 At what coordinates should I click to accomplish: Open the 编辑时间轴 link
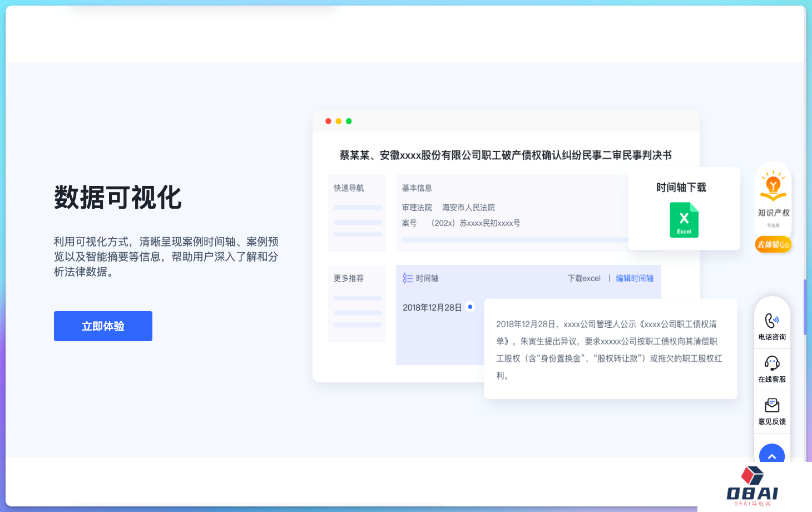click(x=635, y=278)
